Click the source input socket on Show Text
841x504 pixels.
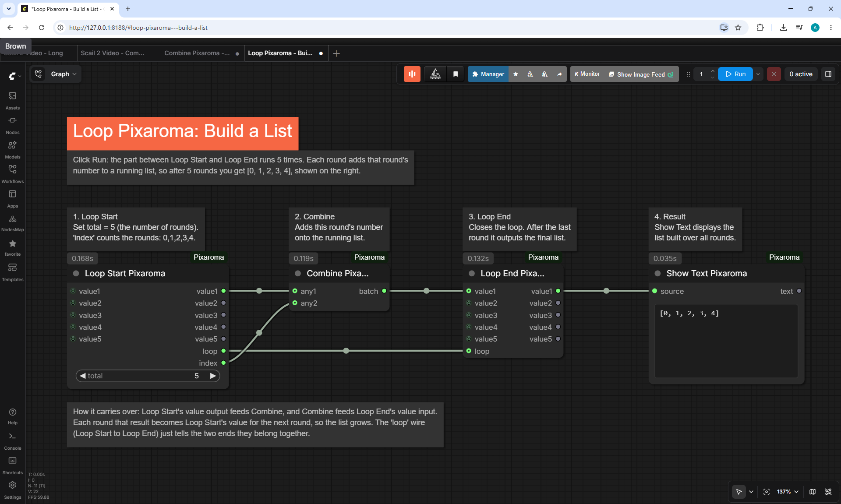pyautogui.click(x=654, y=291)
